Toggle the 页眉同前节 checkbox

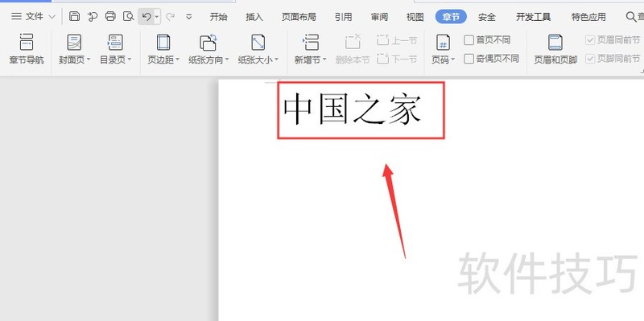coord(590,40)
